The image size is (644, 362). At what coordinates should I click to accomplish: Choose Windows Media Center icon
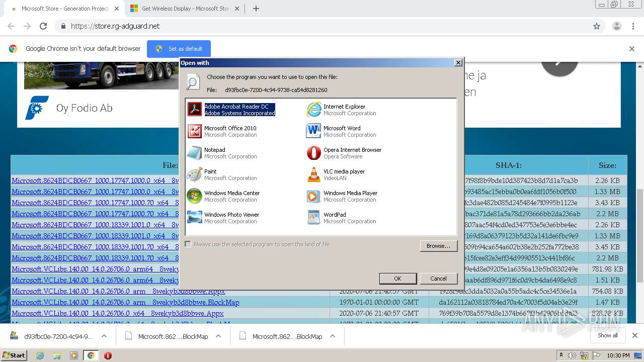(x=195, y=196)
